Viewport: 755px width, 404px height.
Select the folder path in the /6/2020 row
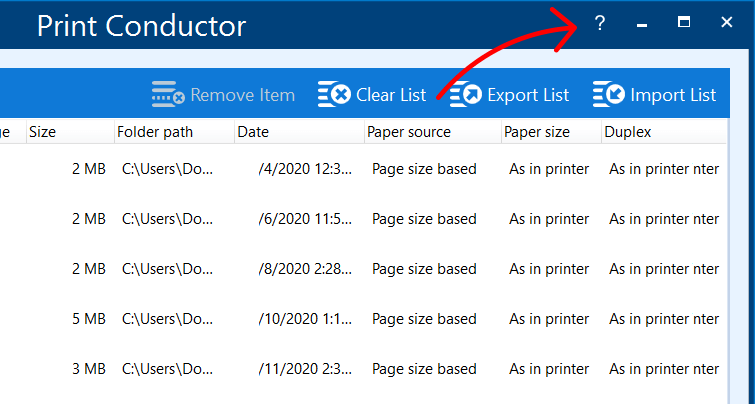tap(167, 219)
